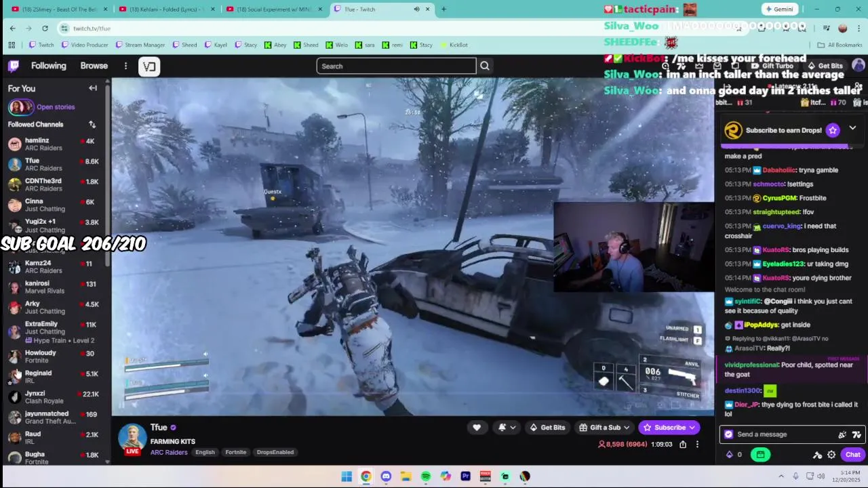868x488 pixels.
Task: Go back in browser history
Action: [x=12, y=28]
